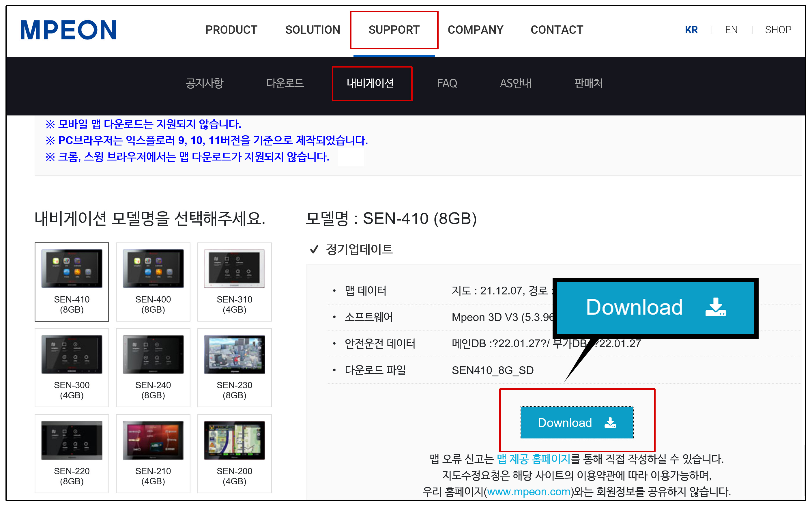The width and height of the screenshot is (812, 506).
Task: Click the 모바일 맵 다운로드 notice line
Action: click(x=143, y=124)
